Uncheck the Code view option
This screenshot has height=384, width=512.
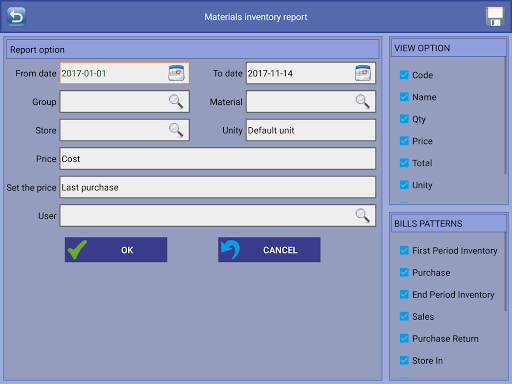tap(404, 75)
